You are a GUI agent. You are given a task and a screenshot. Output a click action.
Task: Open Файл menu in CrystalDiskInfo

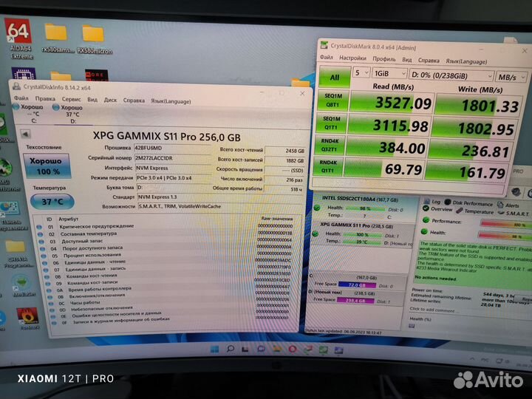click(21, 98)
